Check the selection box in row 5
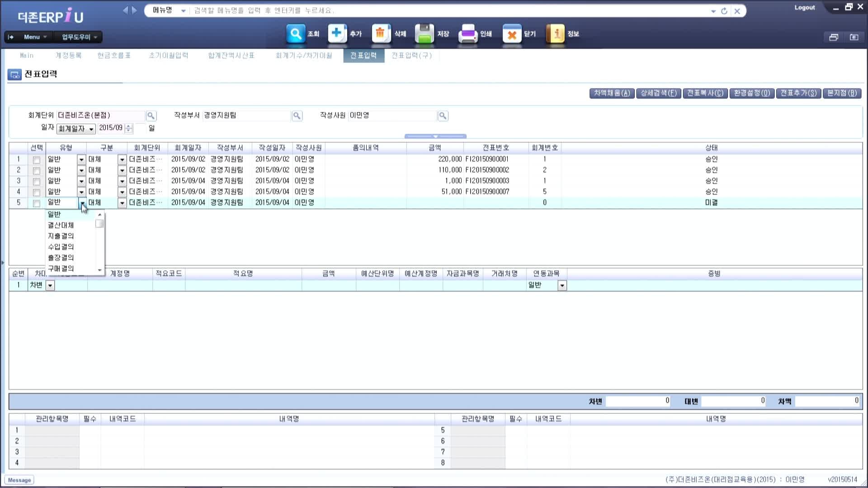This screenshot has height=488, width=868. coord(37,203)
